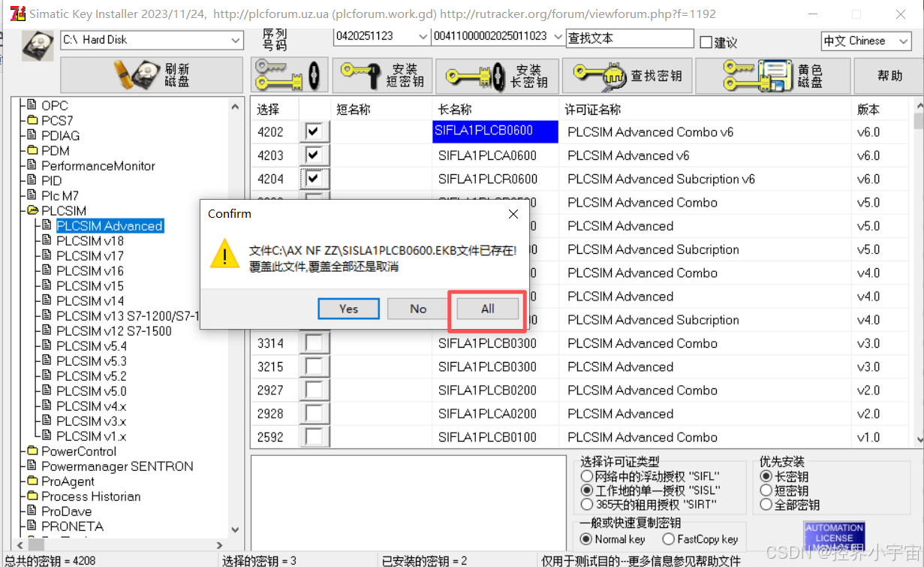Select long key (长密钥) priority radio
924x567 pixels.
pos(766,476)
